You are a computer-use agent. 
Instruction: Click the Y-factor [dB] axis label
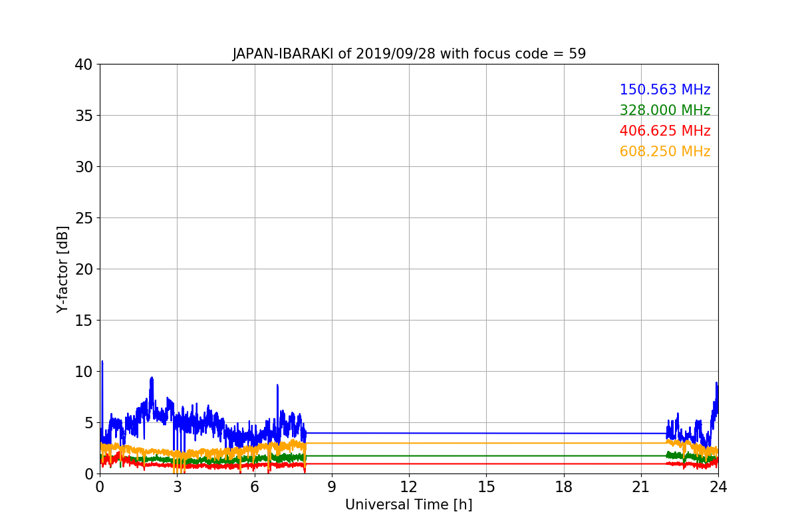click(63, 269)
